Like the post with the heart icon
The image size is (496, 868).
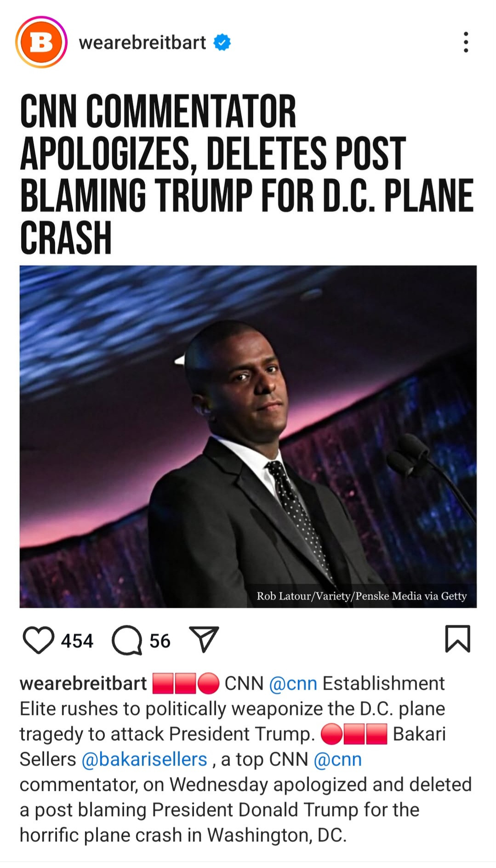39,640
